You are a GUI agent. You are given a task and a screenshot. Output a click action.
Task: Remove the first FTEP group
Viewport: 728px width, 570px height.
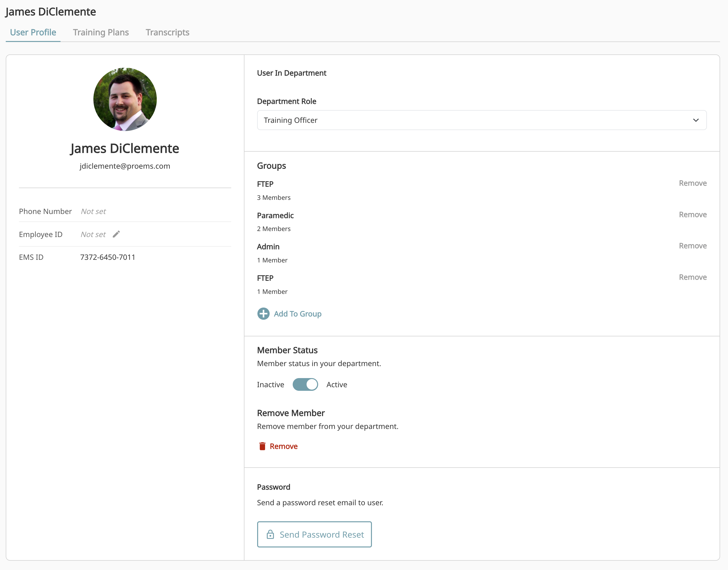693,183
